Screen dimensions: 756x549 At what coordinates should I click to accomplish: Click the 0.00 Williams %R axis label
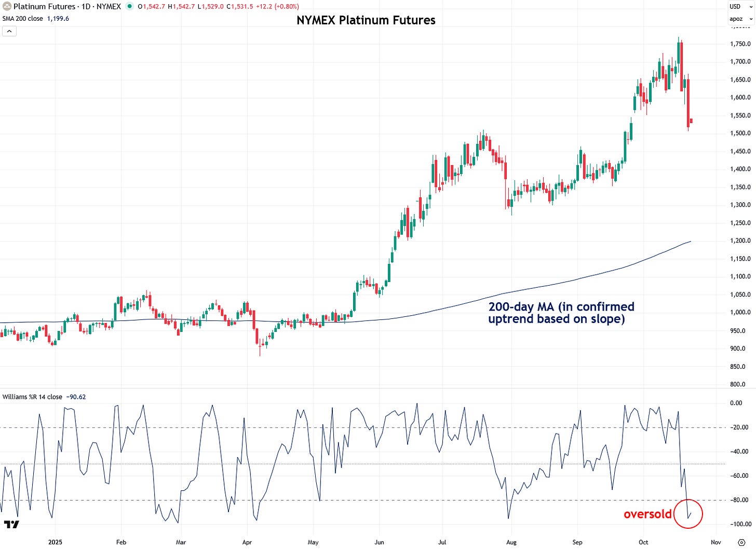[x=736, y=403]
